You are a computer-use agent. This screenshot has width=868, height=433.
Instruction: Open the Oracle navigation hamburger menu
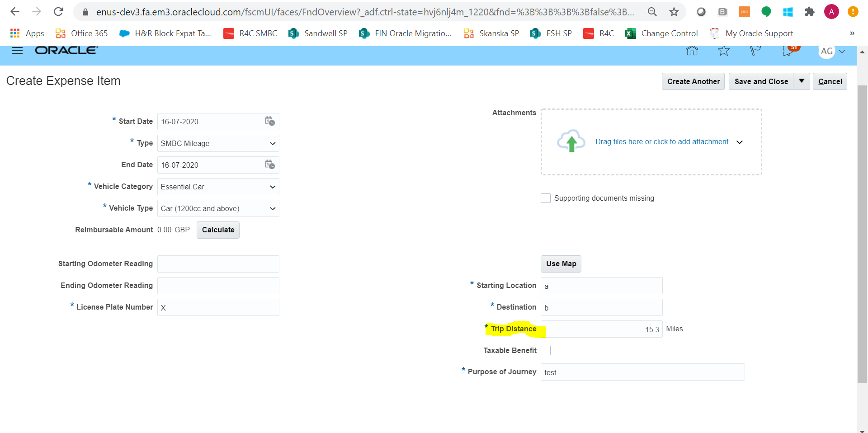17,51
